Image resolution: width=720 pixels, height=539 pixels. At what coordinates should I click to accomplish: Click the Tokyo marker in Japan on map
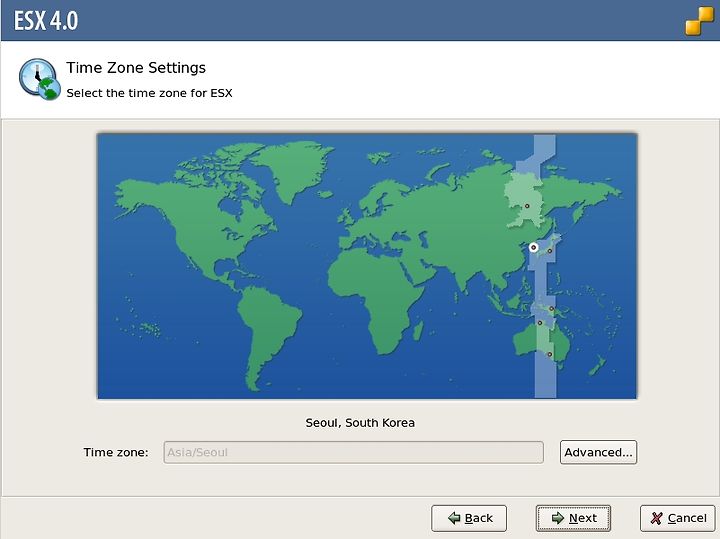[550, 251]
